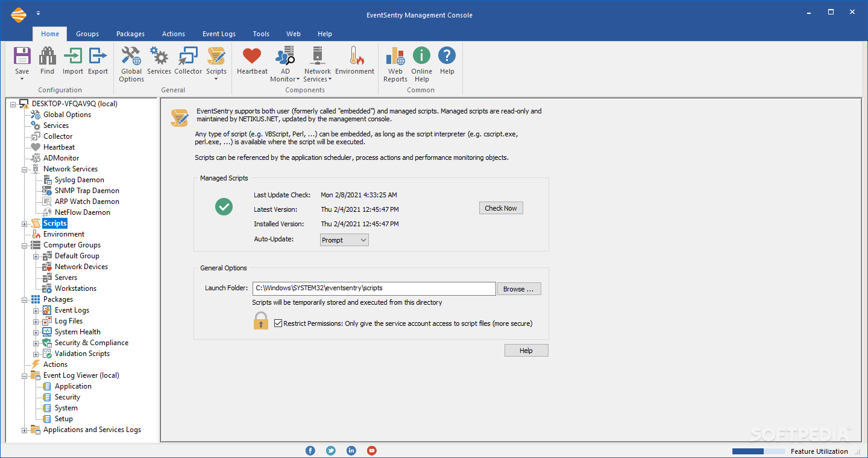
Task: Click the Browse button for launch folder
Action: 518,289
